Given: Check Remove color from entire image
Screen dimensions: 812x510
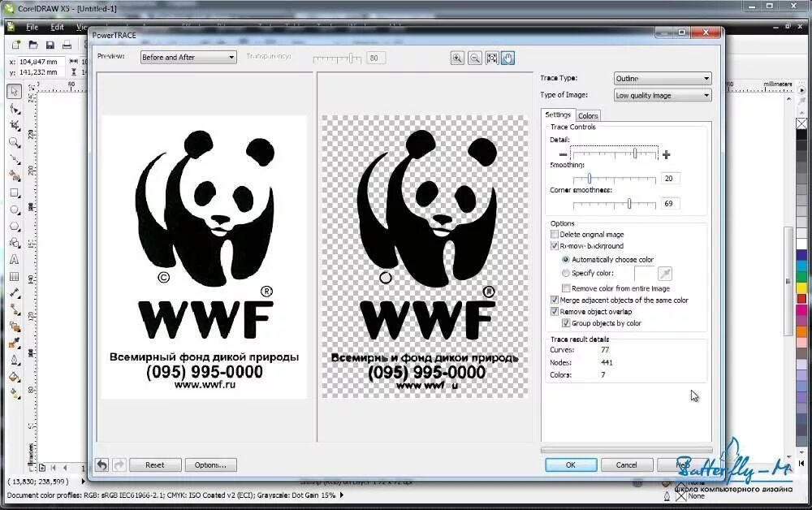Looking at the screenshot, I should click(x=566, y=287).
